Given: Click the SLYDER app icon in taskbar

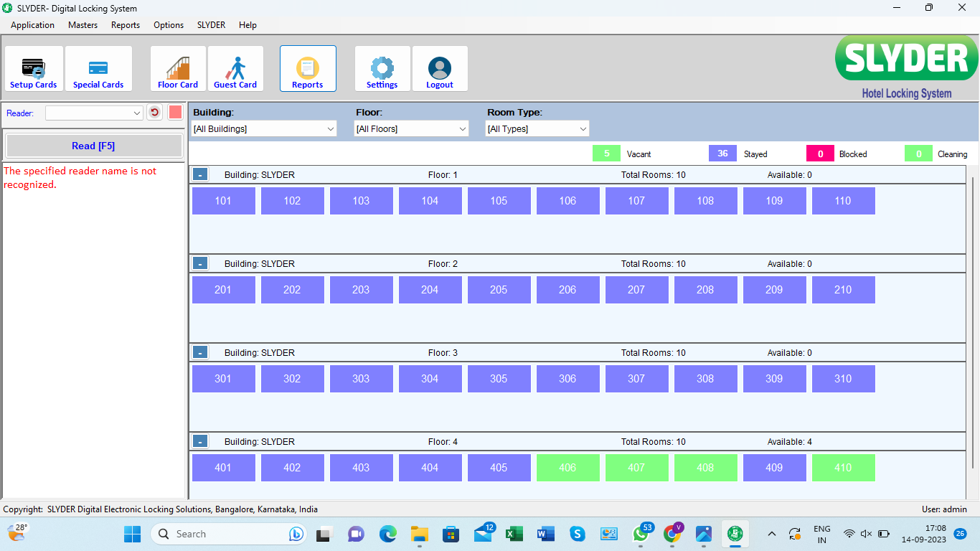Looking at the screenshot, I should click(735, 534).
